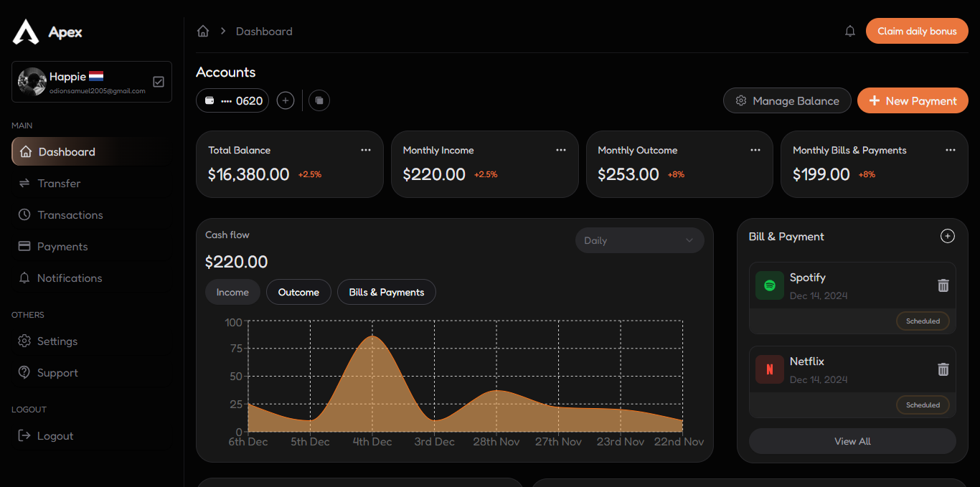Delete the Netflix bill
This screenshot has height=487, width=980.
pos(943,369)
